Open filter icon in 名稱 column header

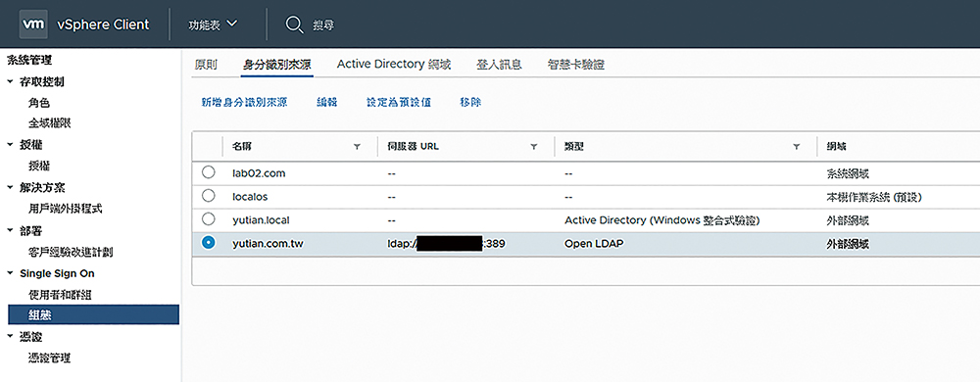click(357, 147)
